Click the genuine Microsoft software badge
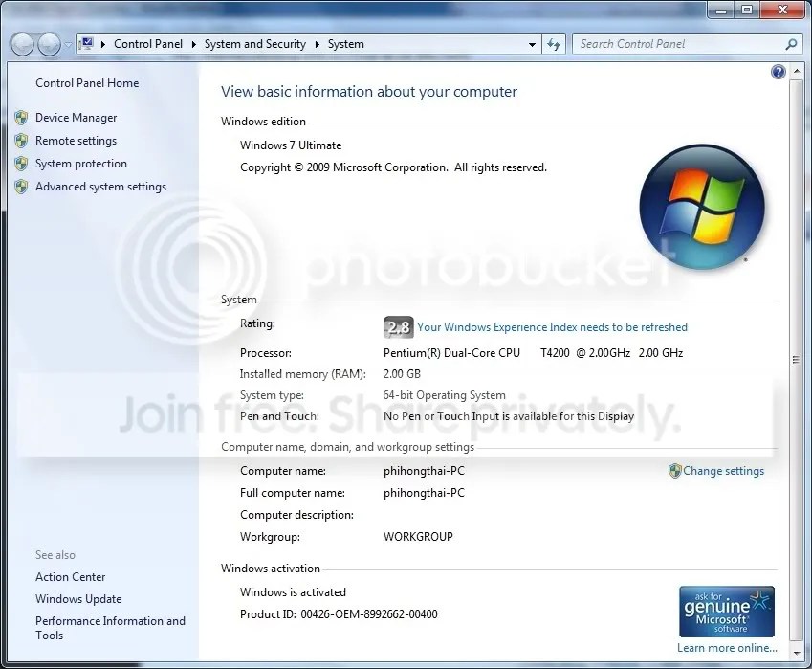Screen dimensions: 812x669 (727, 612)
